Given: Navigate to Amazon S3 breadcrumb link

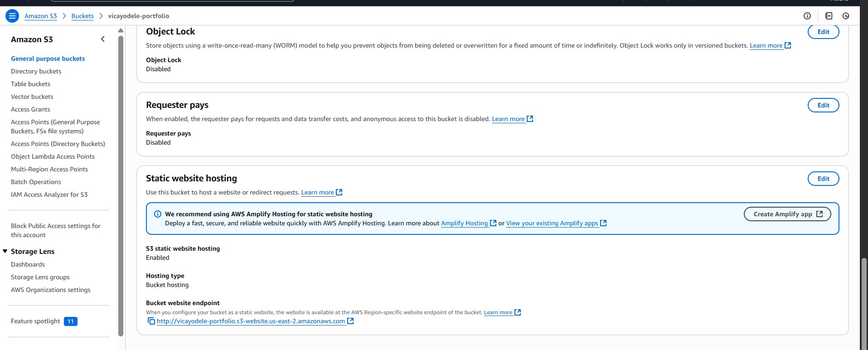Looking at the screenshot, I should (41, 16).
